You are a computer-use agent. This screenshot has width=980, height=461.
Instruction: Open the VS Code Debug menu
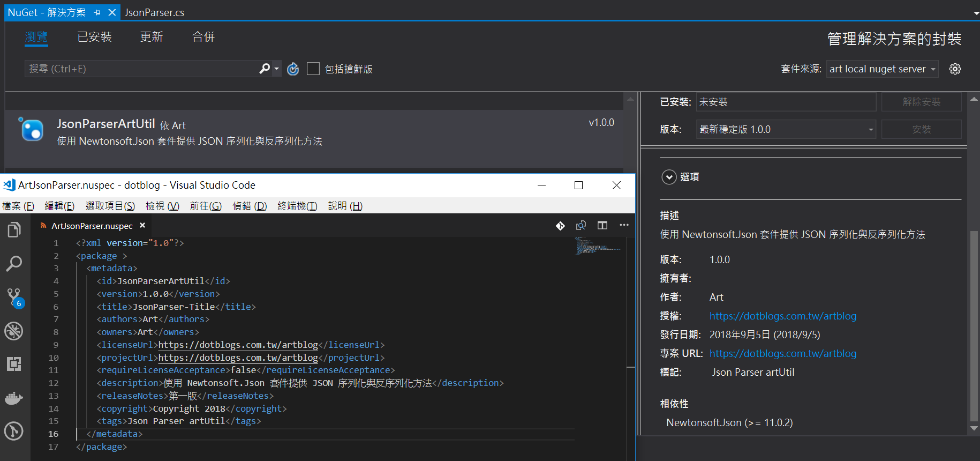250,206
